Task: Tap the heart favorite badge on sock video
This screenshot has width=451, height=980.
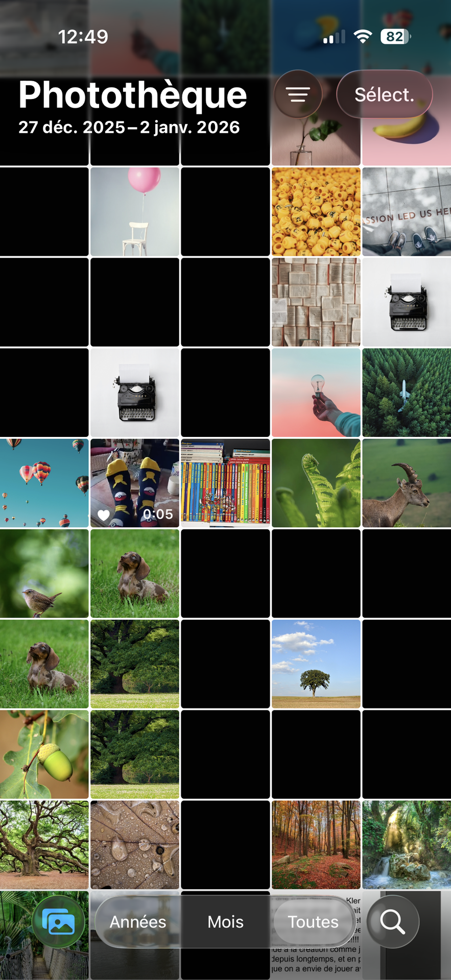Action: pos(104,515)
